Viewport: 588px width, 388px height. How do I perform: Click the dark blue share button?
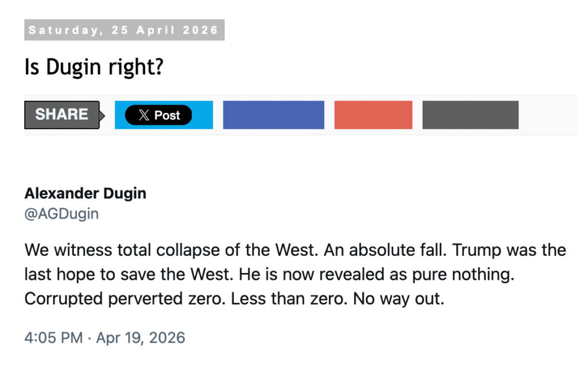273,115
